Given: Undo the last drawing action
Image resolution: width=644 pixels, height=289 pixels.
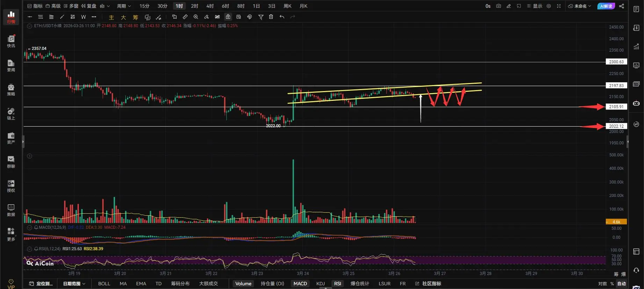Looking at the screenshot, I should 282,17.
